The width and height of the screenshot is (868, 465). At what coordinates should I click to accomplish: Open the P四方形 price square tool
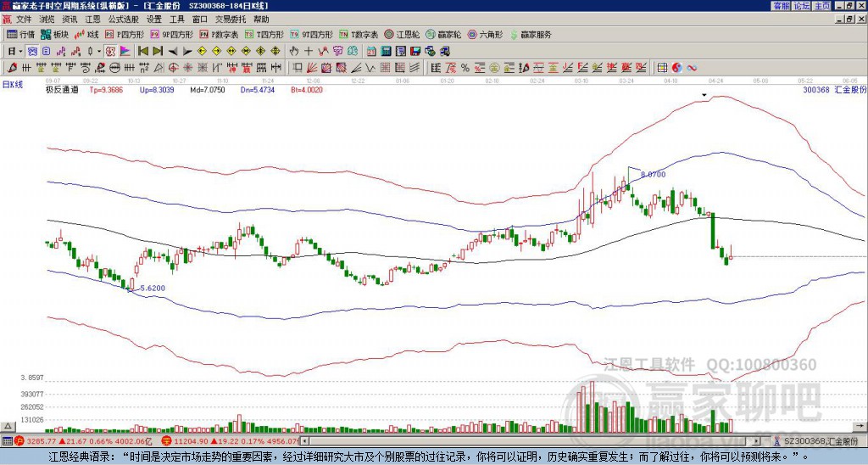pos(125,34)
